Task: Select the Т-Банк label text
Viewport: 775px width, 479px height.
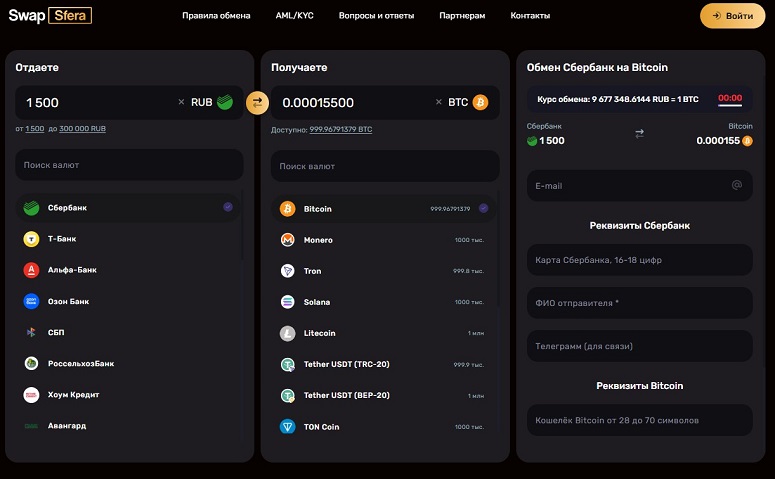Action: click(62, 239)
